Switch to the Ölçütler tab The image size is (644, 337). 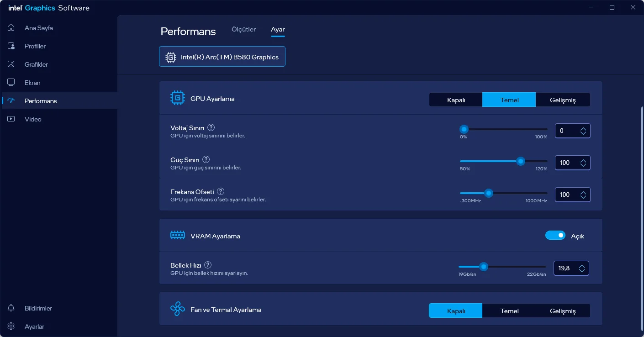[244, 29]
